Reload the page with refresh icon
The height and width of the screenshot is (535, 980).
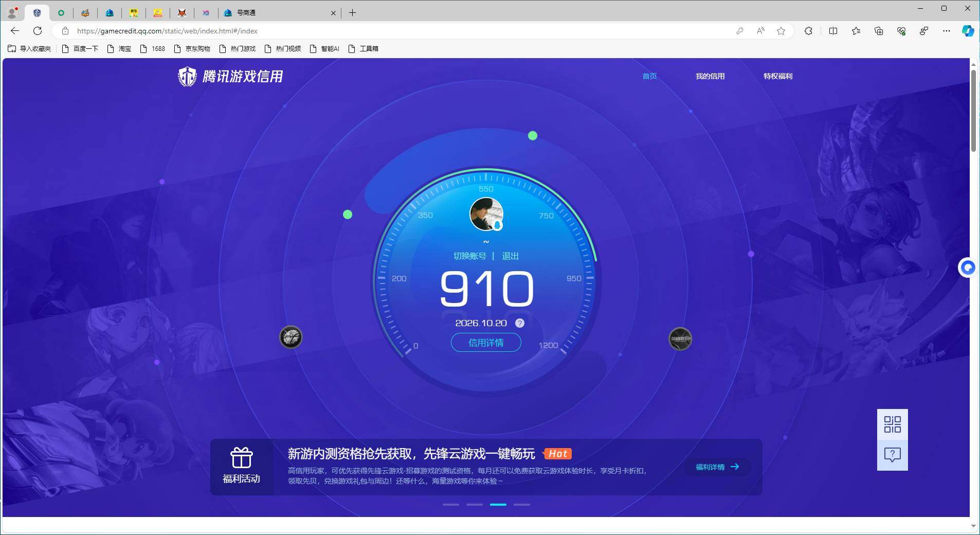coord(38,31)
